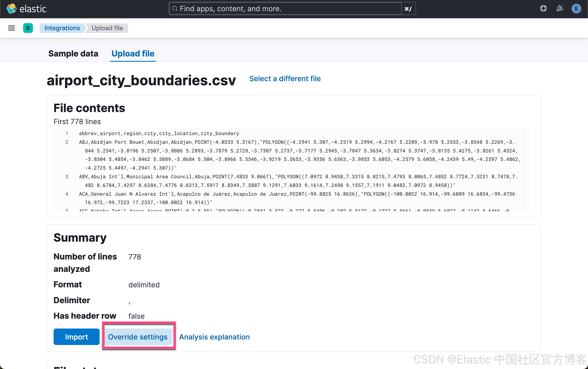588x369 pixels.
Task: Click the green D space avatar
Action: [28, 28]
